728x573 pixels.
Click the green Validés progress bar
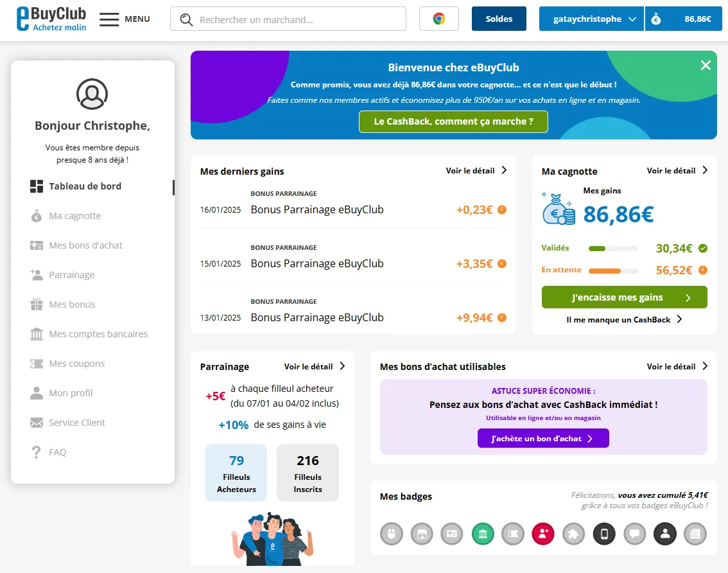[613, 249]
